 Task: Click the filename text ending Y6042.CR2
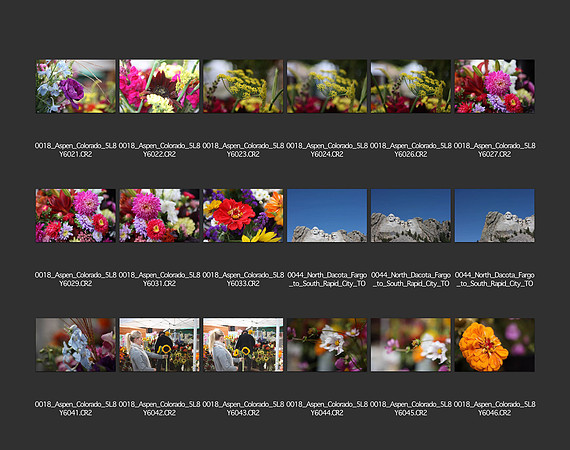tap(159, 409)
